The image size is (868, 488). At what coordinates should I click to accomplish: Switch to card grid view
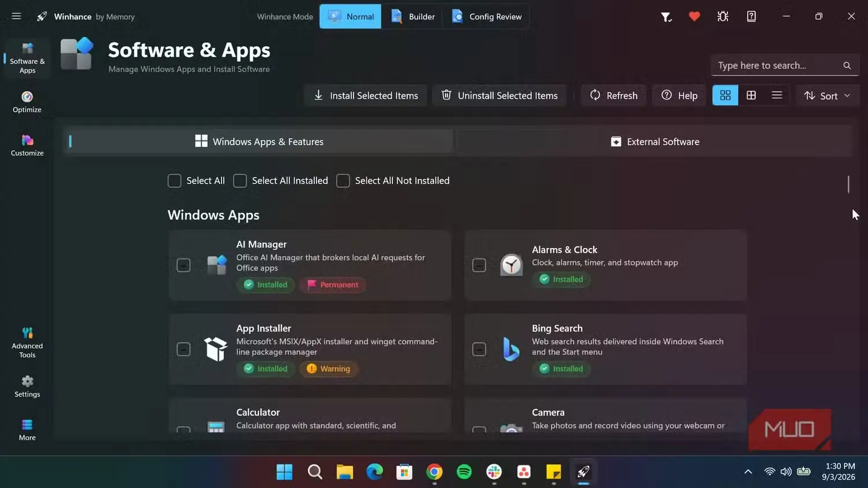725,95
